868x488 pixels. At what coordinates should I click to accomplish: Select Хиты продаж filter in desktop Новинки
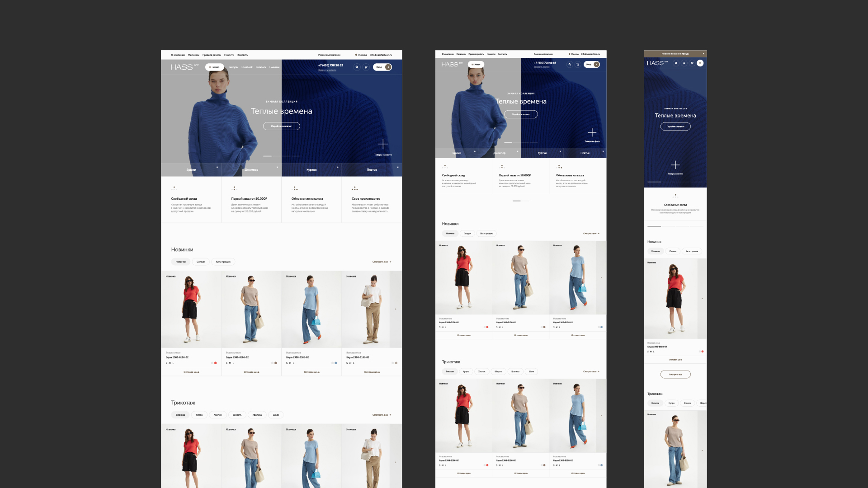pyautogui.click(x=223, y=262)
